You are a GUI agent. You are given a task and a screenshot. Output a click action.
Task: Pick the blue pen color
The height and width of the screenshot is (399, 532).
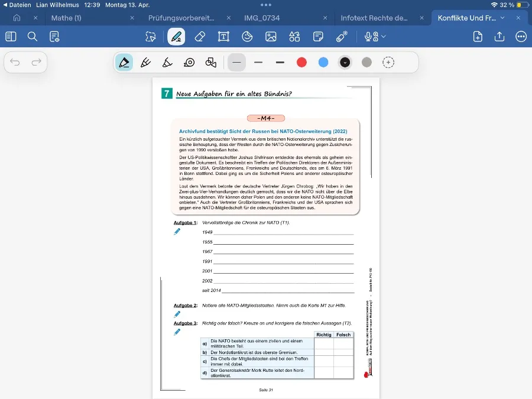point(323,63)
